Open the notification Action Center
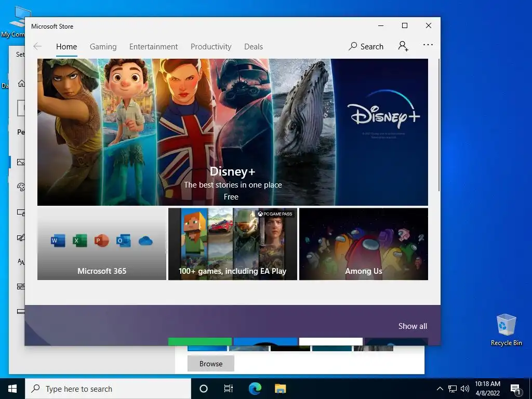This screenshot has width=532, height=399. pos(516,389)
